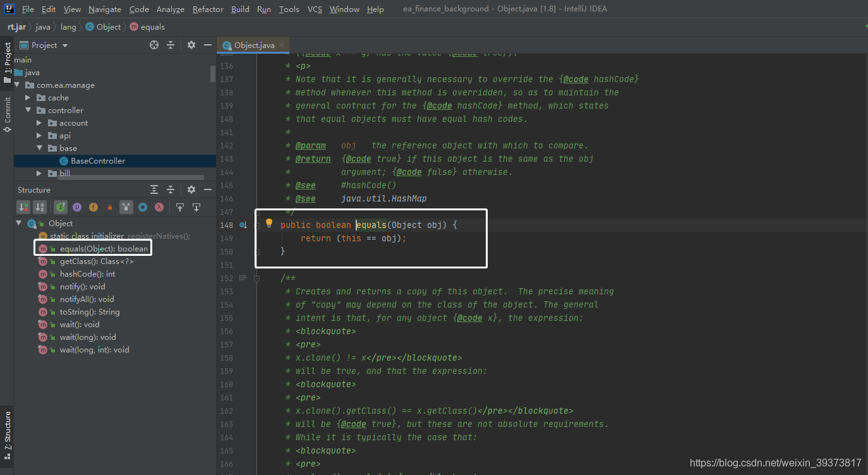Open the Navigate menu

point(105,9)
